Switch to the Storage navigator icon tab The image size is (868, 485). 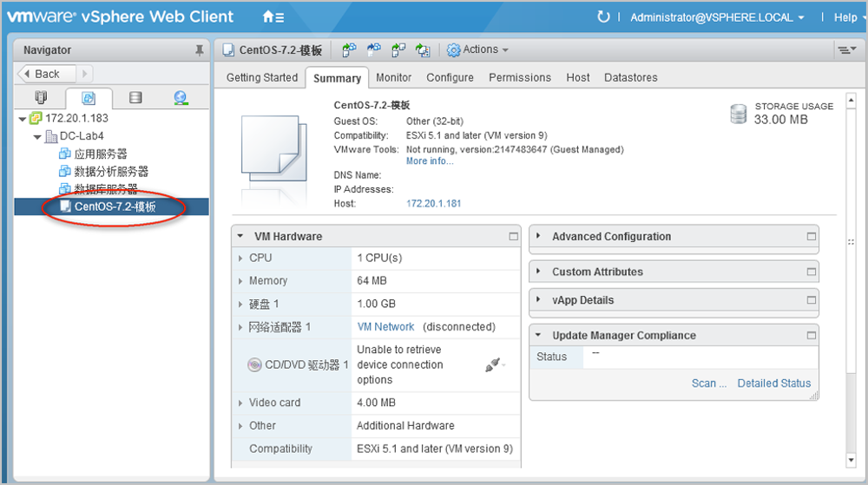(x=135, y=97)
